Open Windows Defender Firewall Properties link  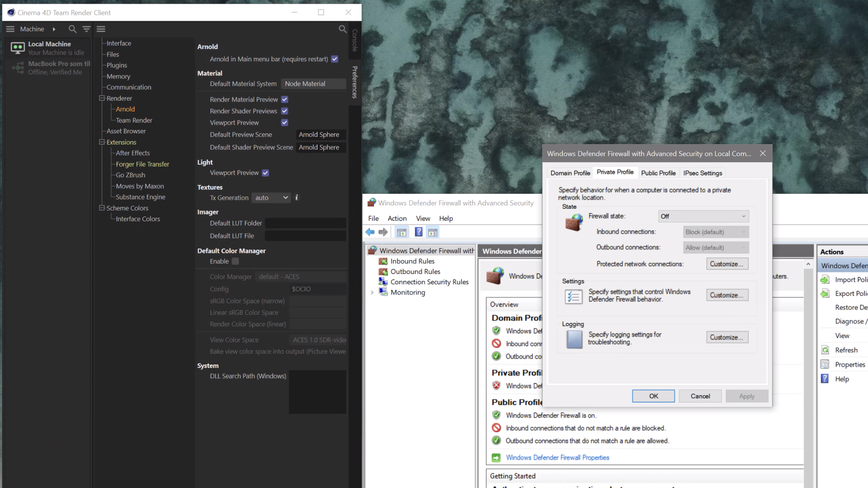click(557, 458)
